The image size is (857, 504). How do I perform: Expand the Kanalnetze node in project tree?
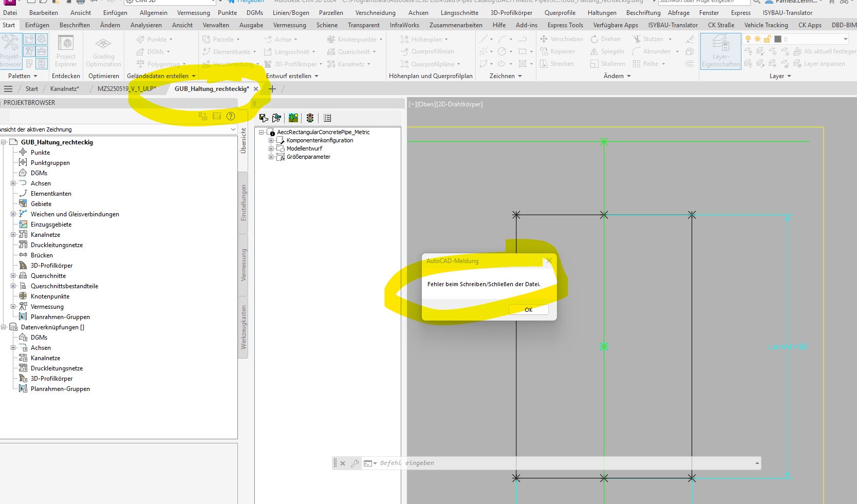coord(13,235)
